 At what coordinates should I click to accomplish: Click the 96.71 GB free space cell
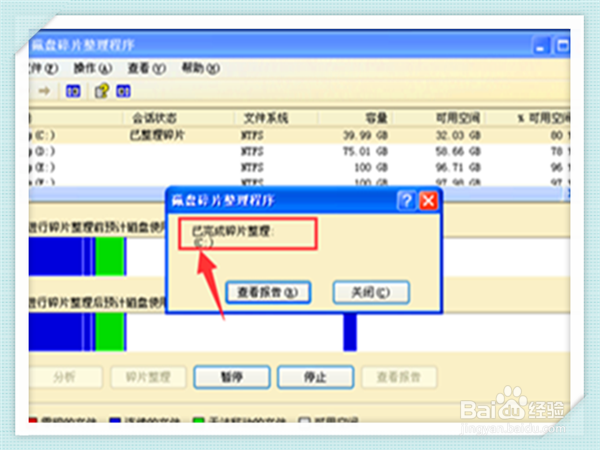[458, 168]
